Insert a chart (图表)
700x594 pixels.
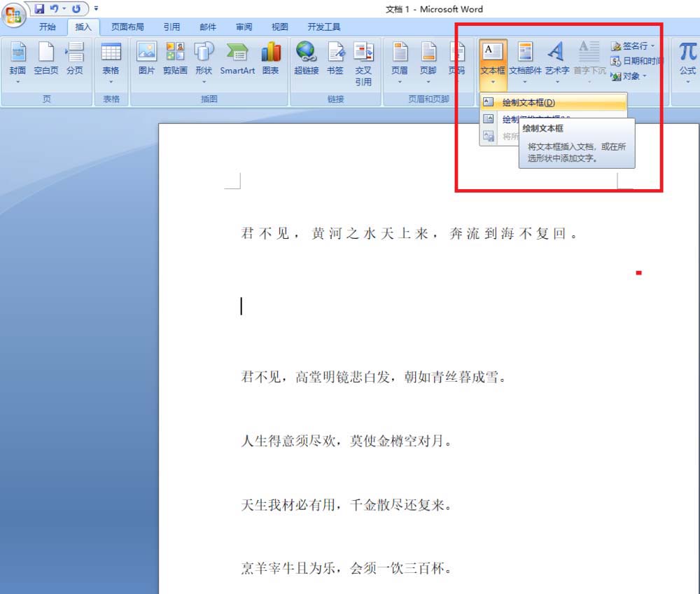pyautogui.click(x=270, y=58)
